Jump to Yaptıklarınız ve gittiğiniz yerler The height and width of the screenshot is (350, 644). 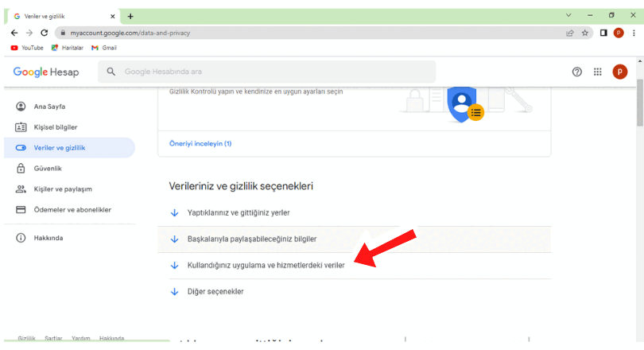click(355, 213)
